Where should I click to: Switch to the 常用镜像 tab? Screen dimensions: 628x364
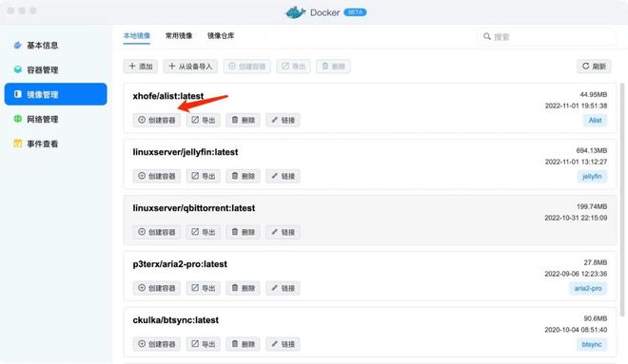tap(179, 35)
